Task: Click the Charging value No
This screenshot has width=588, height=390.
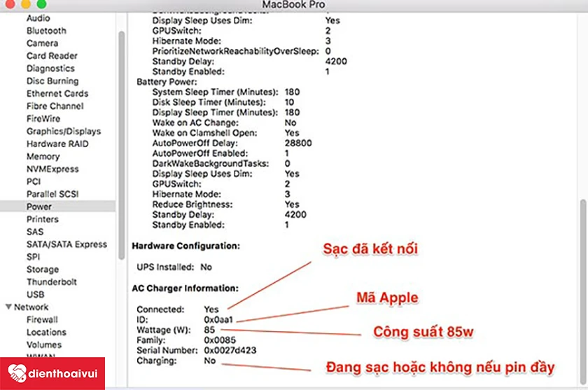Action: coord(209,361)
